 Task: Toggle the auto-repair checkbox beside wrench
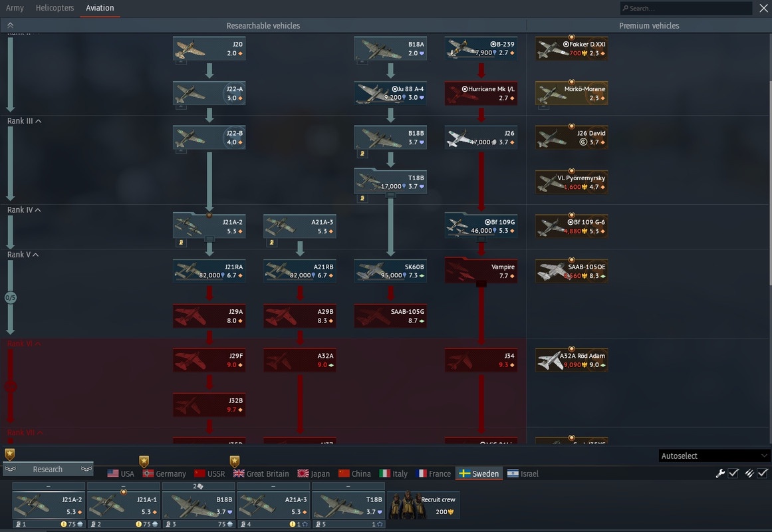(x=733, y=473)
